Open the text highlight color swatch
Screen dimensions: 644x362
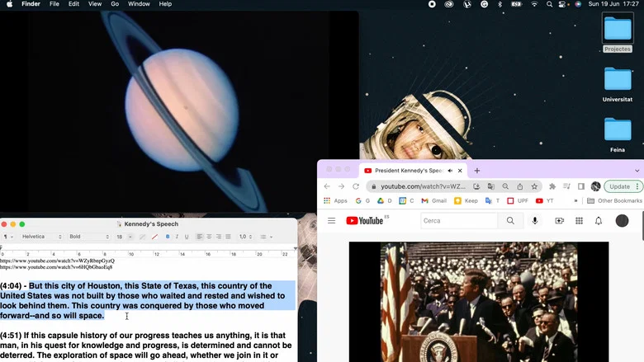154,237
